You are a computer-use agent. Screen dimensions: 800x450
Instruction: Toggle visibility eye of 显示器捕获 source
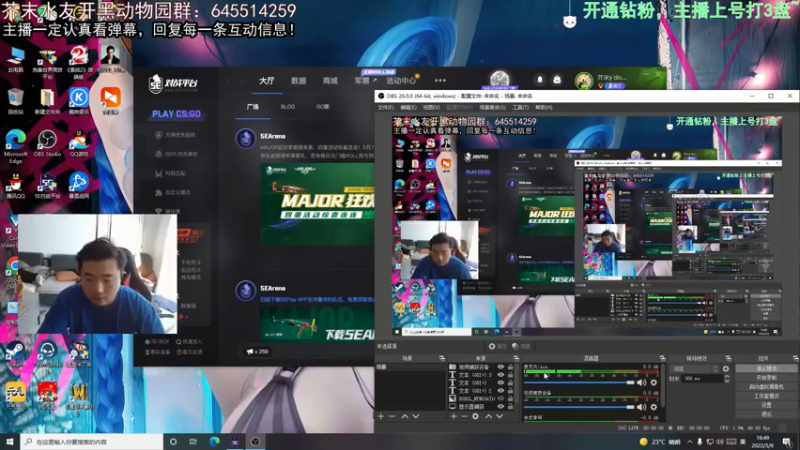tap(501, 407)
